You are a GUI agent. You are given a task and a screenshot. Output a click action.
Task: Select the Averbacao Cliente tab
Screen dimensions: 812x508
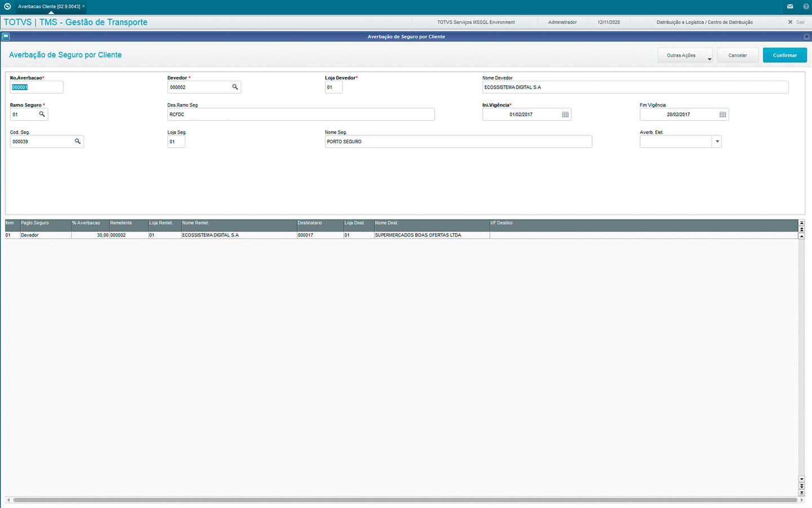click(x=49, y=7)
